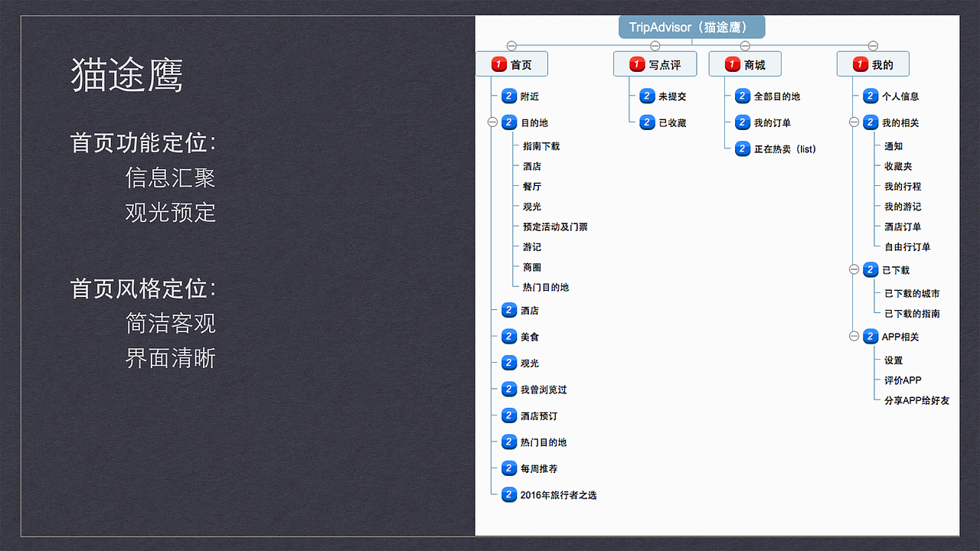The image size is (980, 551).
Task: Select the priority 2 icon beside 个人信息
Action: pos(871,96)
